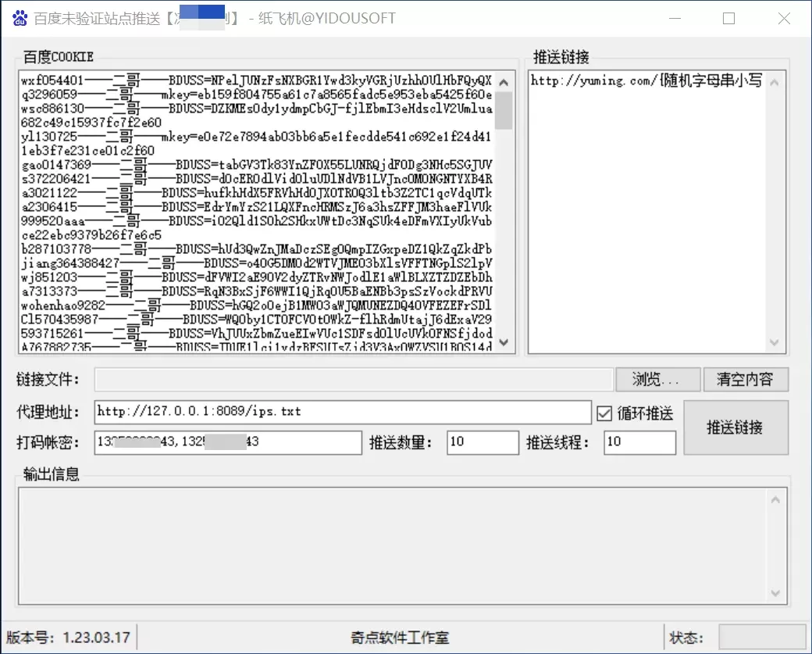Click the 浏览... button
Viewport: 812px width, 654px height.
(x=657, y=379)
